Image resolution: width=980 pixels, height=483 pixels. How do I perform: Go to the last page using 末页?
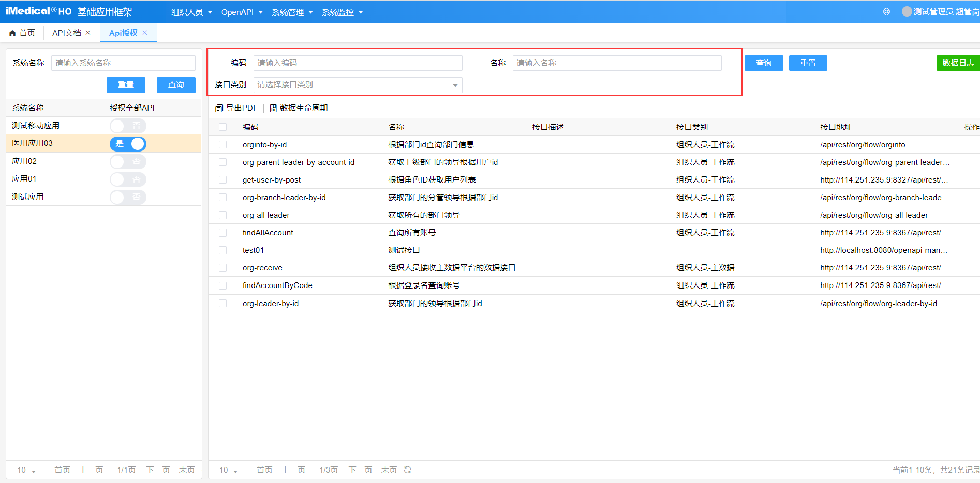(x=389, y=470)
